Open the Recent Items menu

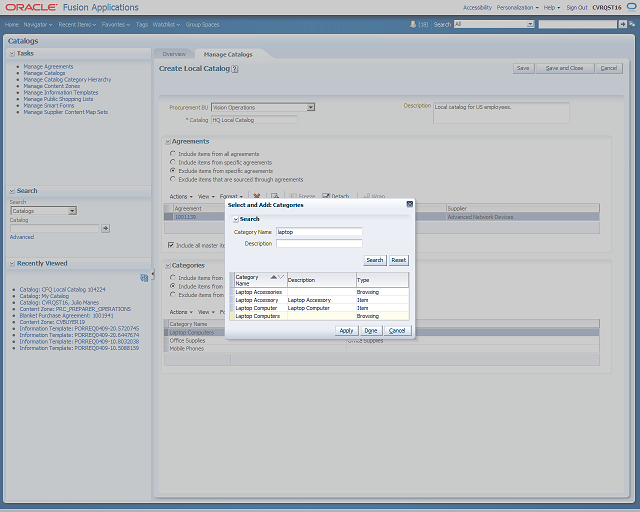click(77, 24)
